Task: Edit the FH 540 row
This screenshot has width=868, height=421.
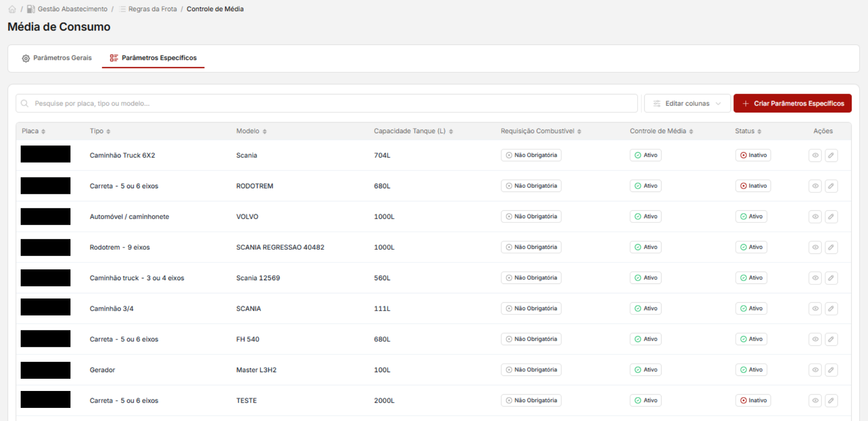Action: click(x=831, y=339)
